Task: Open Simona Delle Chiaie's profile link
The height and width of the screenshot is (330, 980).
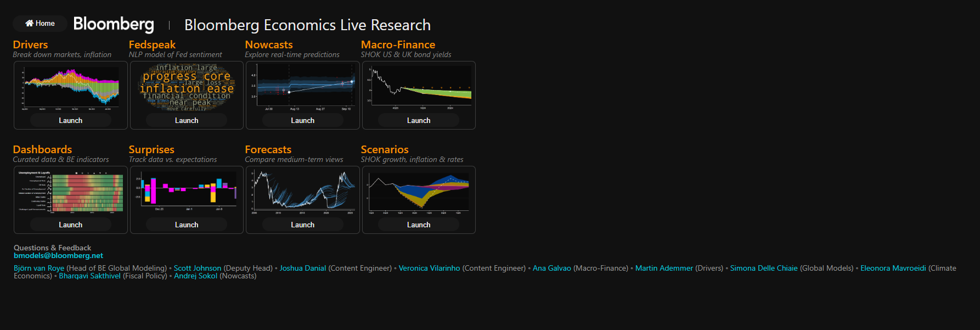Action: point(764,269)
